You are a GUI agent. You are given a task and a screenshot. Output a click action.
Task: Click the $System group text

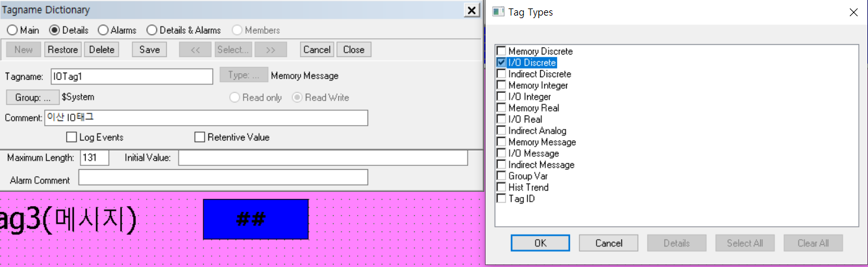tap(78, 97)
